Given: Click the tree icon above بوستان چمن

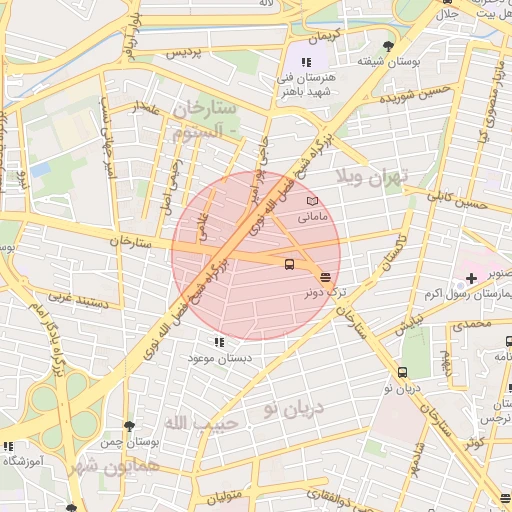Looking at the screenshot, I should tap(129, 426).
